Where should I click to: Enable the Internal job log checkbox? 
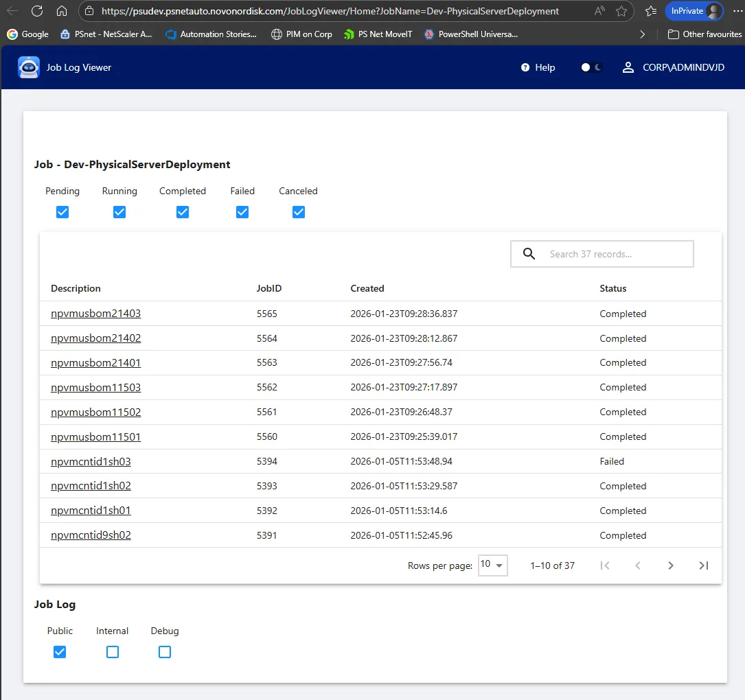click(113, 652)
